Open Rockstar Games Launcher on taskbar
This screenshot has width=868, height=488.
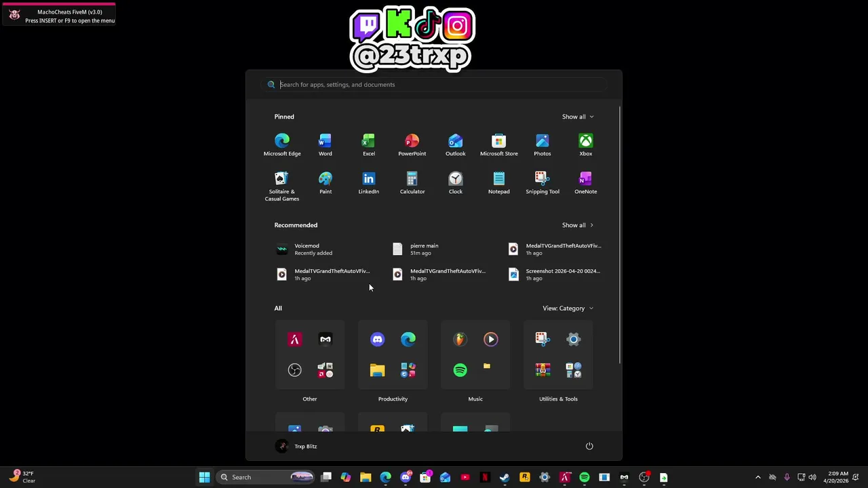click(525, 477)
